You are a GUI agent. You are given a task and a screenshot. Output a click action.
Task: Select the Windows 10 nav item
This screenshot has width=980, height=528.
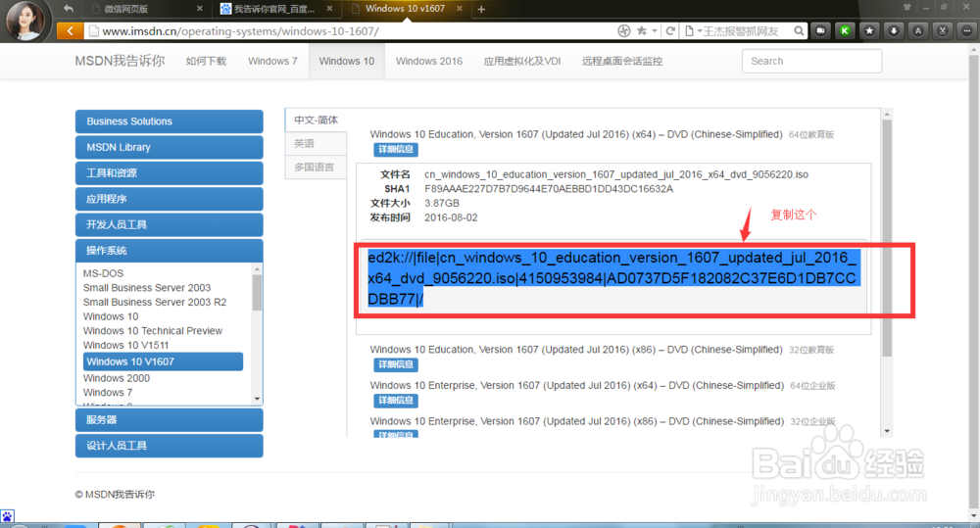click(x=347, y=62)
